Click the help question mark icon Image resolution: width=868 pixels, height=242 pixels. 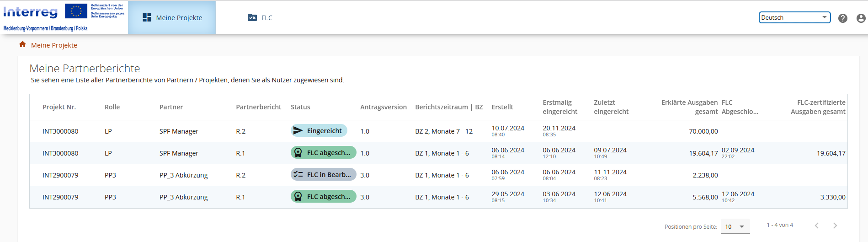(842, 18)
